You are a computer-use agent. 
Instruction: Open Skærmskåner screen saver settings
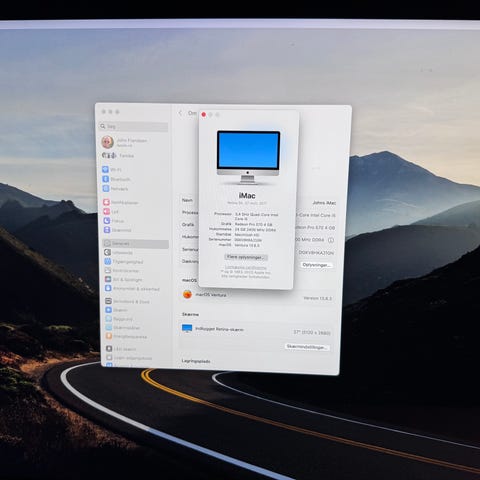[x=123, y=328]
